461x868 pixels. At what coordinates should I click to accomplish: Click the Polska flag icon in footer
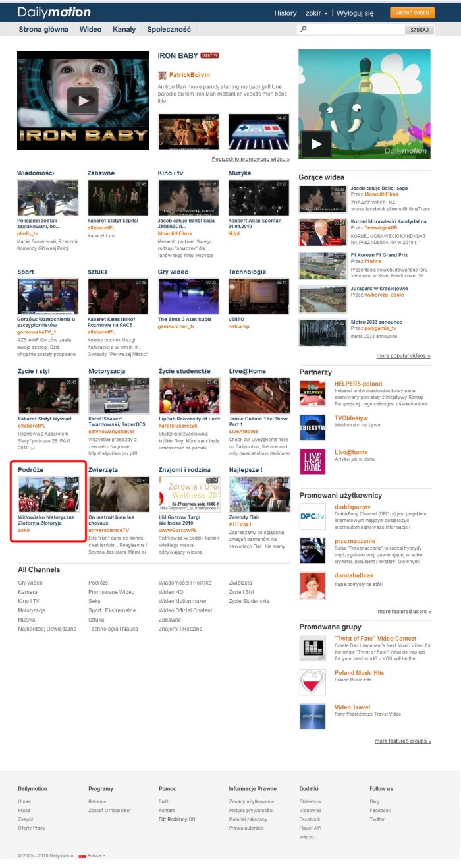click(82, 855)
